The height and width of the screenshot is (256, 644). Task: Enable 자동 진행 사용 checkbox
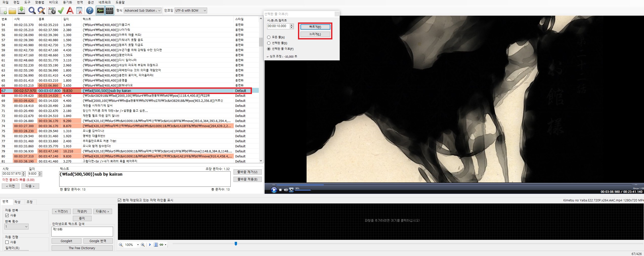coord(7,242)
